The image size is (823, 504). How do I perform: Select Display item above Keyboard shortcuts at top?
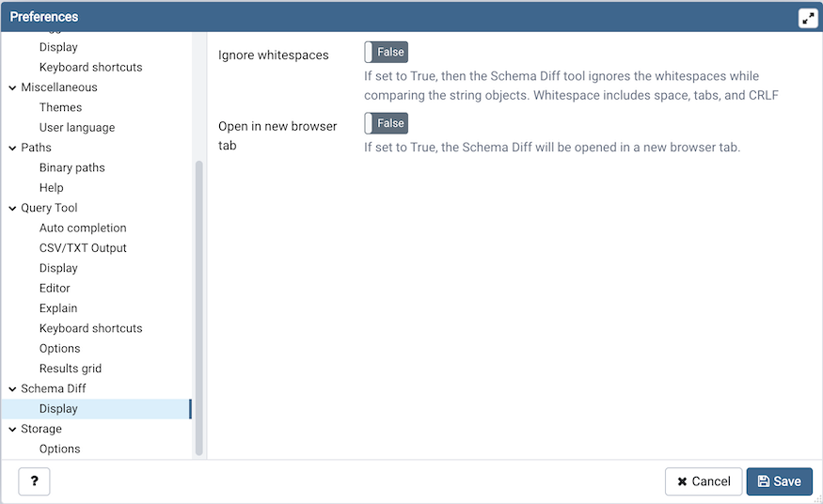tap(58, 47)
